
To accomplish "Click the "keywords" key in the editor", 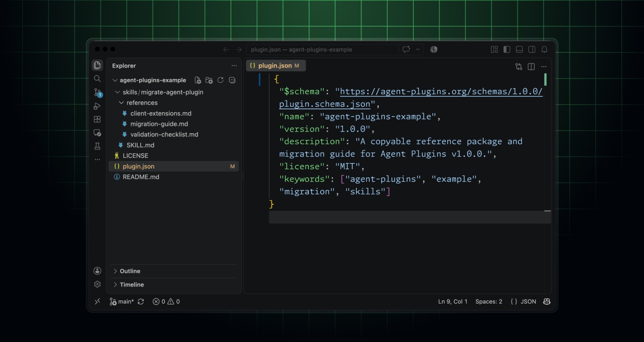I will click(x=304, y=179).
